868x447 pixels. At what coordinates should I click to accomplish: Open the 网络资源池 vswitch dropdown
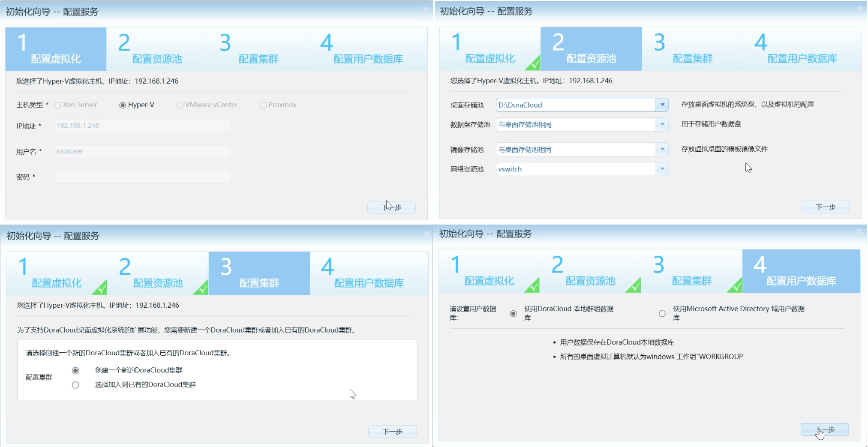662,169
